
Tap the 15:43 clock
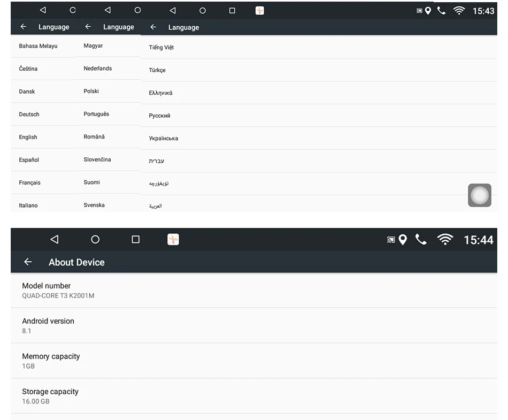point(483,11)
